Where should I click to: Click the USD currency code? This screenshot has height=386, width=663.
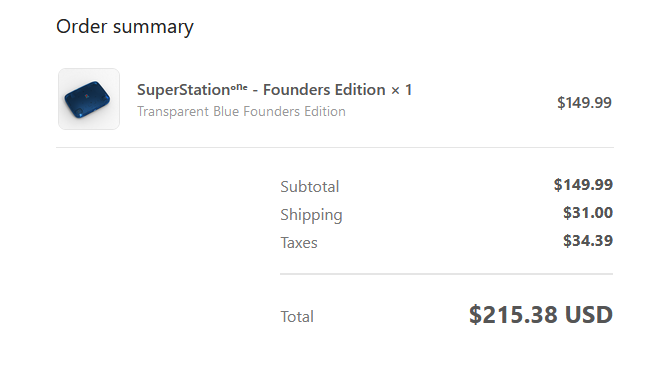589,315
